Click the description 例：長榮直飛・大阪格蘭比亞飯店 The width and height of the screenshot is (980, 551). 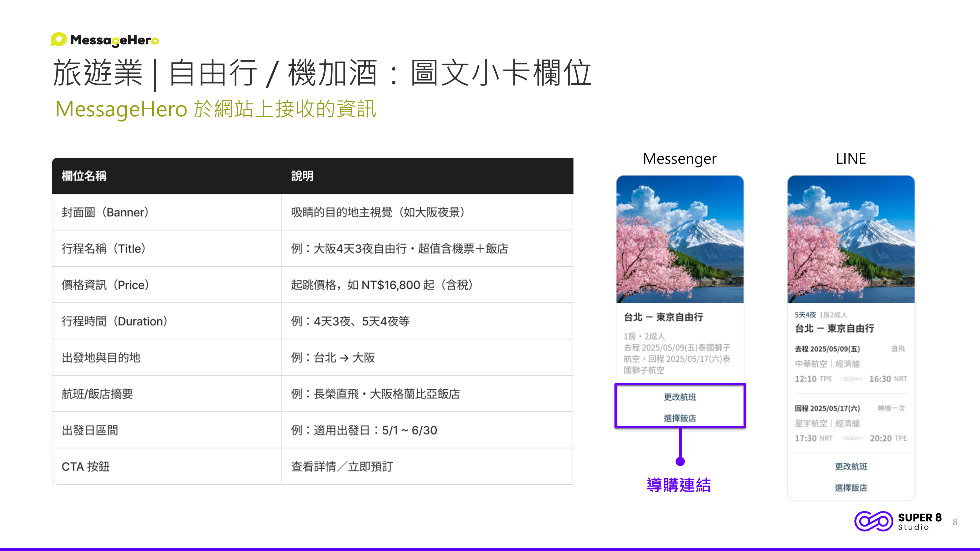375,394
